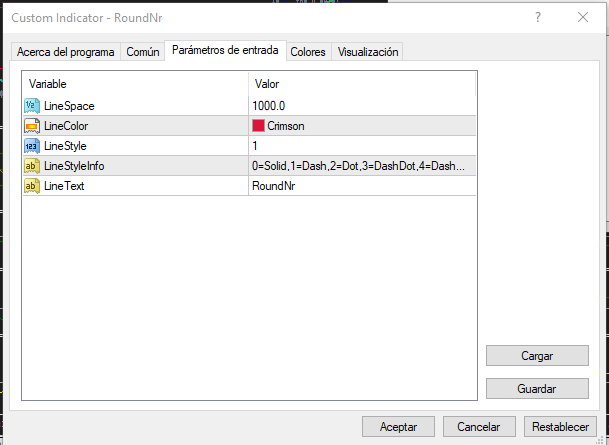The image size is (609, 445).
Task: Select the Parámetros de entrada tab
Action: pyautogui.click(x=225, y=50)
